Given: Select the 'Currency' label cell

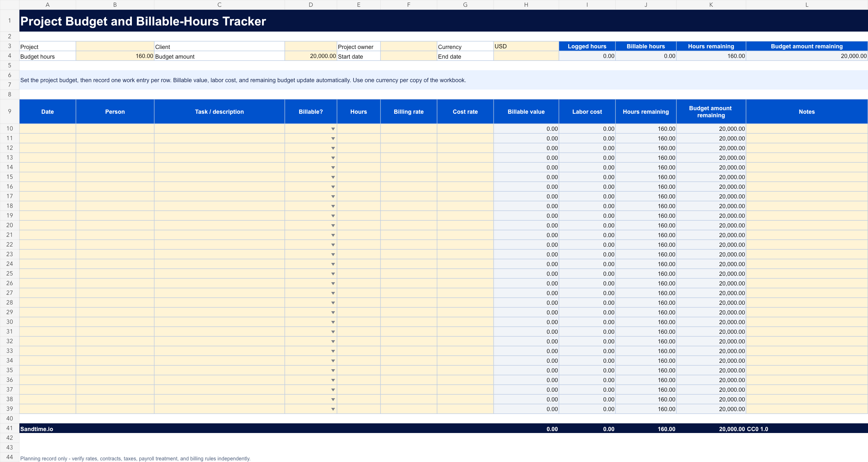Looking at the screenshot, I should pos(465,46).
